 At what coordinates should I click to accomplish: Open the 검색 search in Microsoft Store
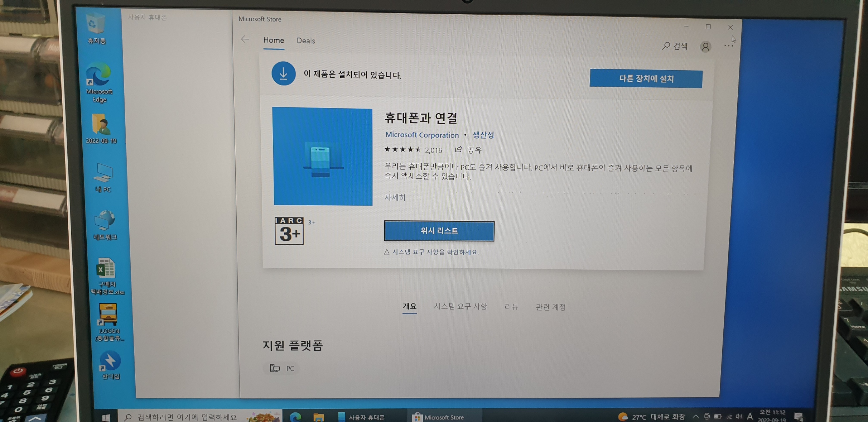(675, 46)
